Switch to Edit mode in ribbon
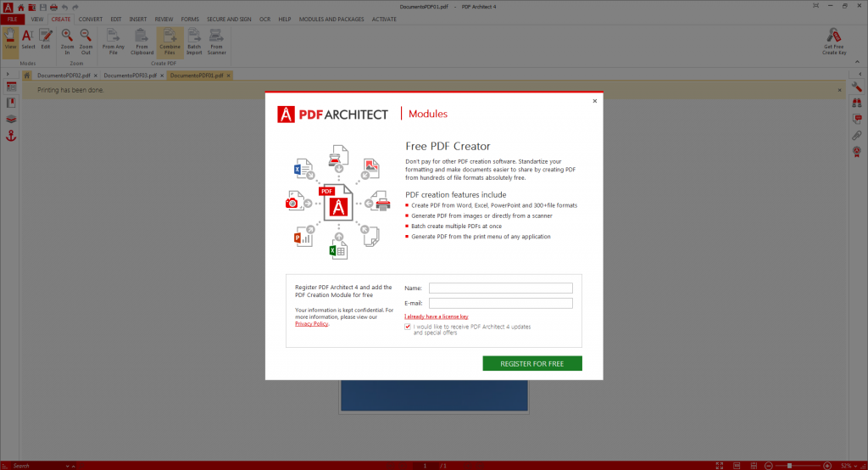 (46, 41)
